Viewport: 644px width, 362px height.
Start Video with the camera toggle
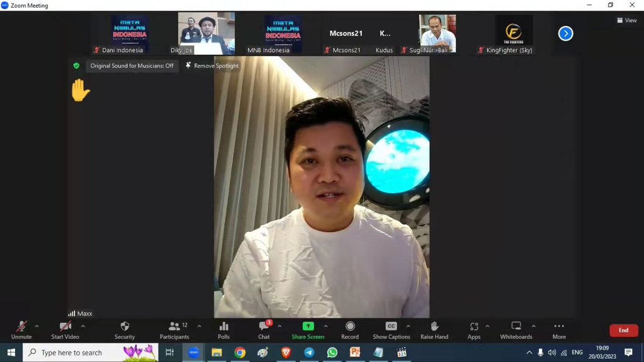point(65,330)
